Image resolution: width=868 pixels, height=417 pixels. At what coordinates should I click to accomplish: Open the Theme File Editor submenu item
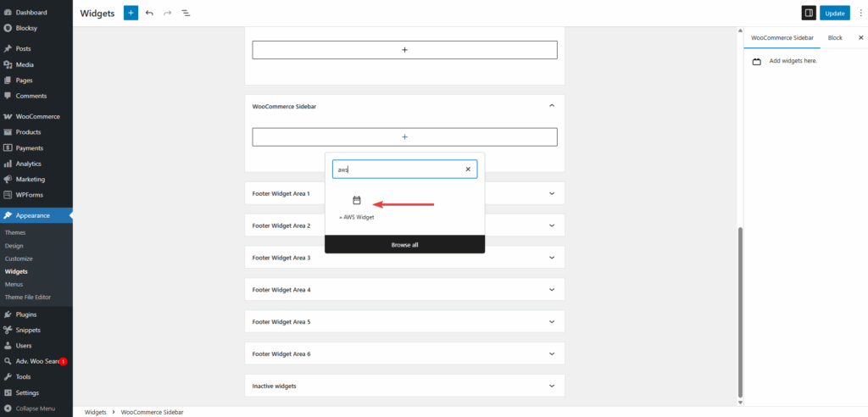(x=28, y=297)
